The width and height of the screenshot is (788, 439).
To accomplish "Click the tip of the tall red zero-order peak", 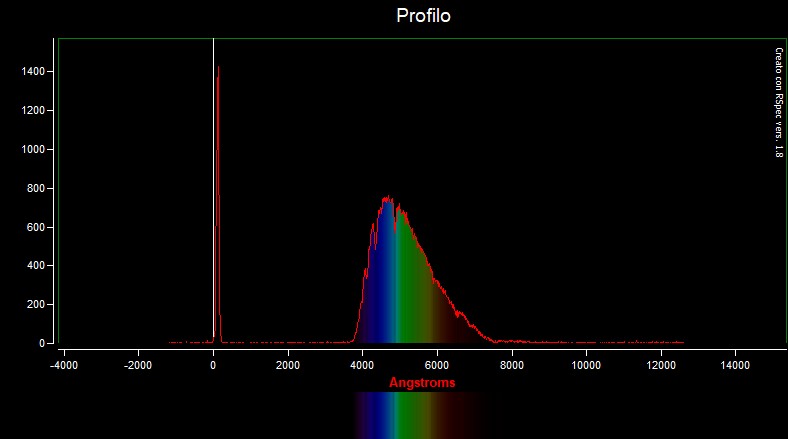I will pyautogui.click(x=218, y=68).
